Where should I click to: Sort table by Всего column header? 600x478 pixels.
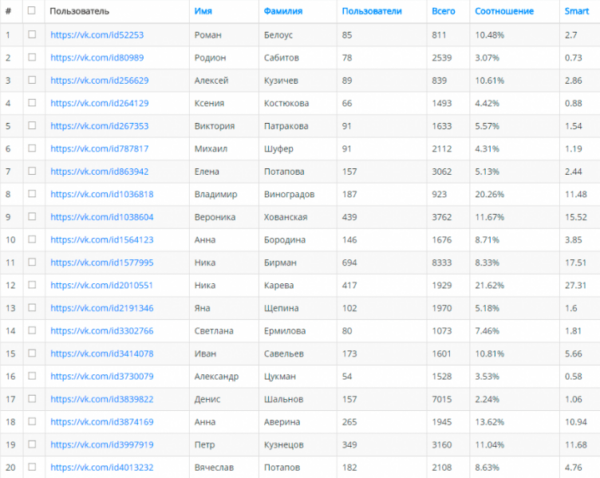click(x=443, y=11)
